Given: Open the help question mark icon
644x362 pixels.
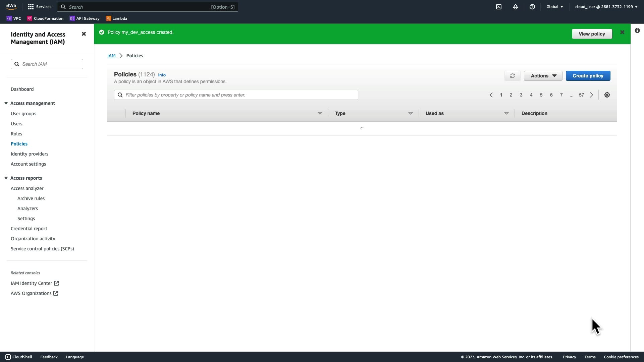Looking at the screenshot, I should (532, 7).
